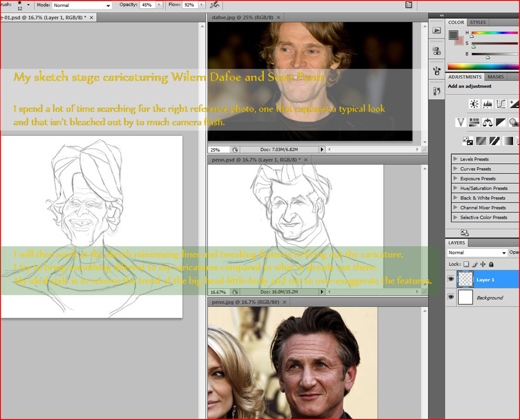Expand Selective Color Presets
Screen dimensions: 520x420
coord(455,217)
